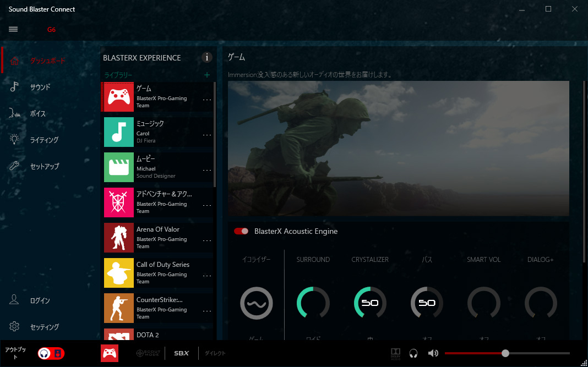The image size is (588, 367).
Task: Open the イコライザー equalizer dial
Action: (x=256, y=303)
